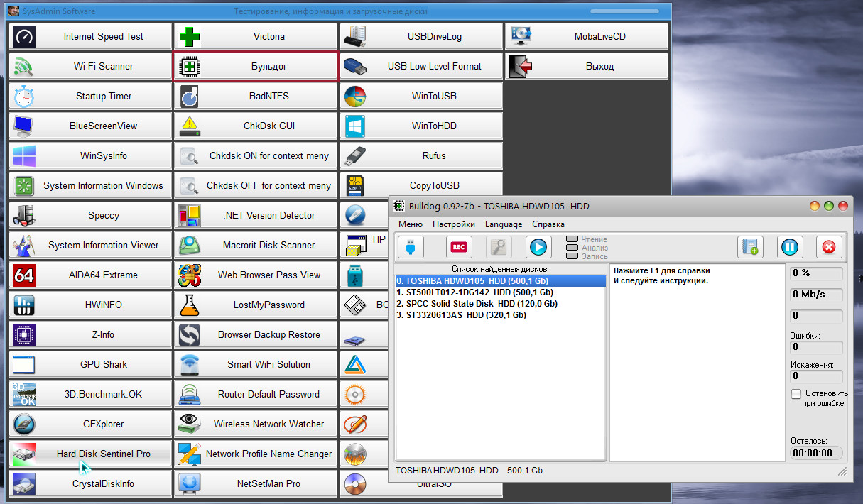Launch Internet Speed Test
The height and width of the screenshot is (504, 863).
89,36
